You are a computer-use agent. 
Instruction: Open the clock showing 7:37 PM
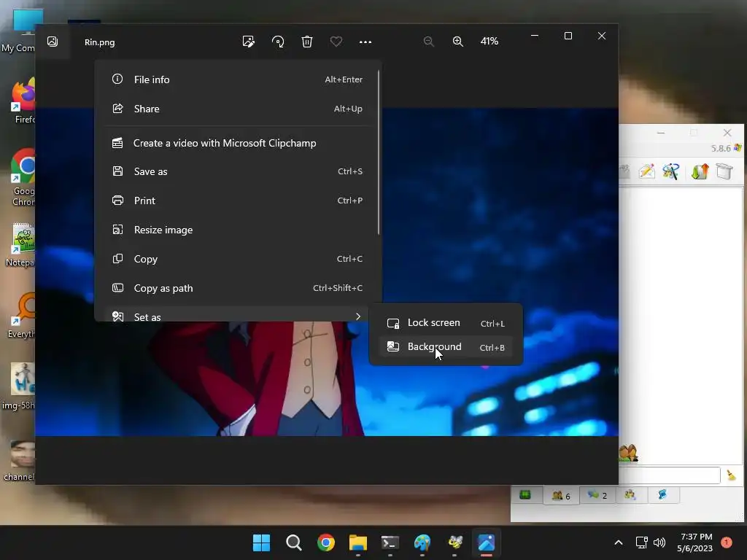point(695,542)
